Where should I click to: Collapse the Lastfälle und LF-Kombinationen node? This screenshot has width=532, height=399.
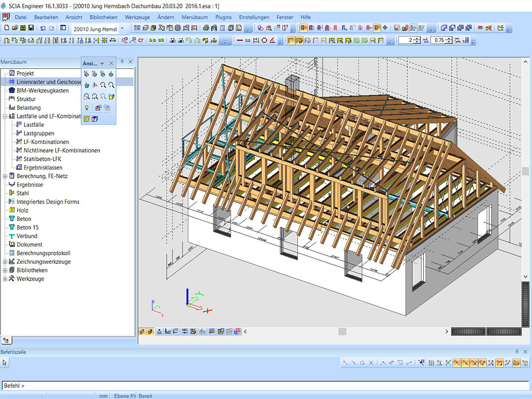pyautogui.click(x=5, y=116)
